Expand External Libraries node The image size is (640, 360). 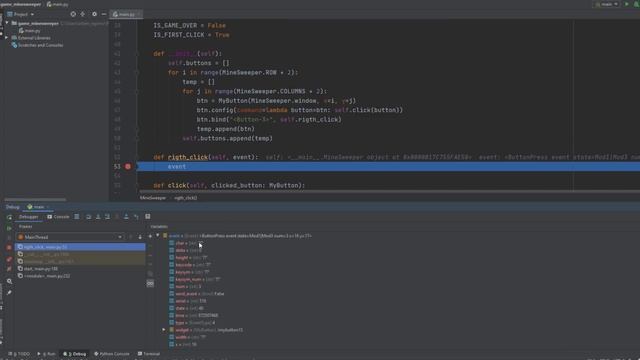(6, 38)
